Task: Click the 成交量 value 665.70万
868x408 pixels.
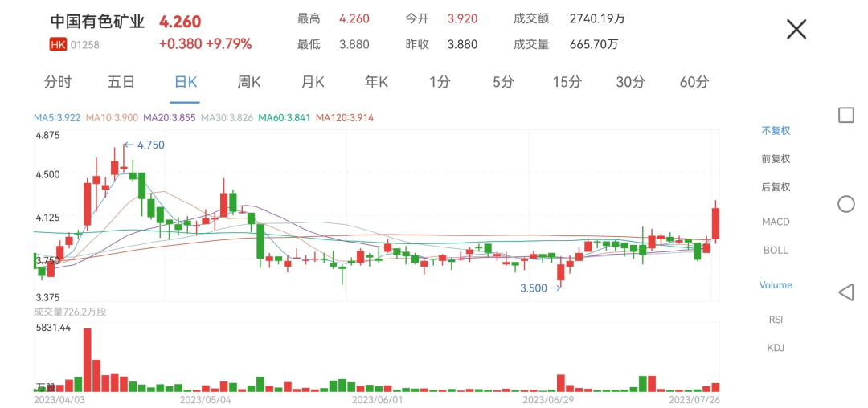Action: point(594,44)
